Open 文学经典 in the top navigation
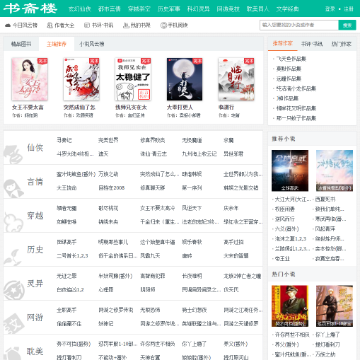Viewport: 360px width, 360px height. [287, 9]
